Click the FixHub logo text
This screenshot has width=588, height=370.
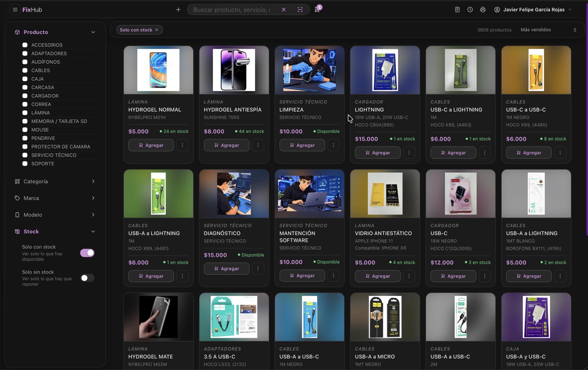pyautogui.click(x=32, y=10)
